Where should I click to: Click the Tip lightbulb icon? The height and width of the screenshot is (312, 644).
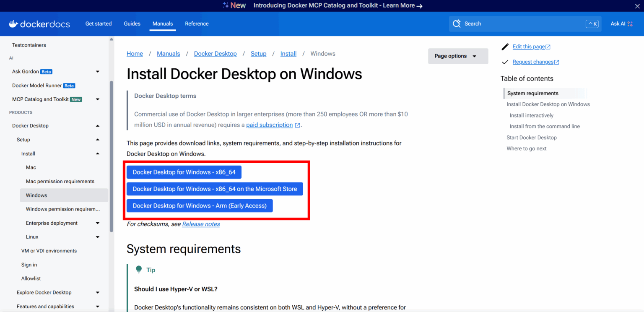139,270
